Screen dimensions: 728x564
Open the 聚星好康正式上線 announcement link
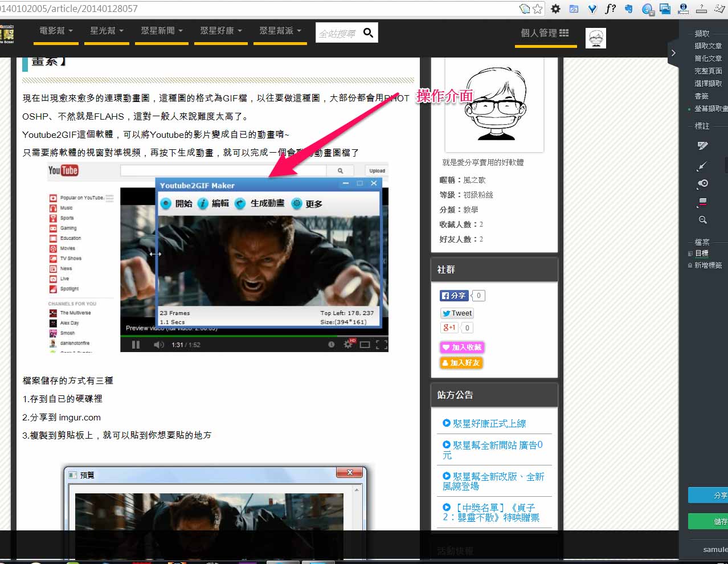click(x=489, y=423)
